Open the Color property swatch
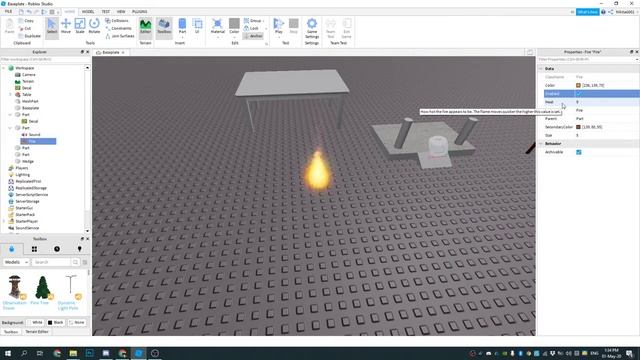 point(578,85)
